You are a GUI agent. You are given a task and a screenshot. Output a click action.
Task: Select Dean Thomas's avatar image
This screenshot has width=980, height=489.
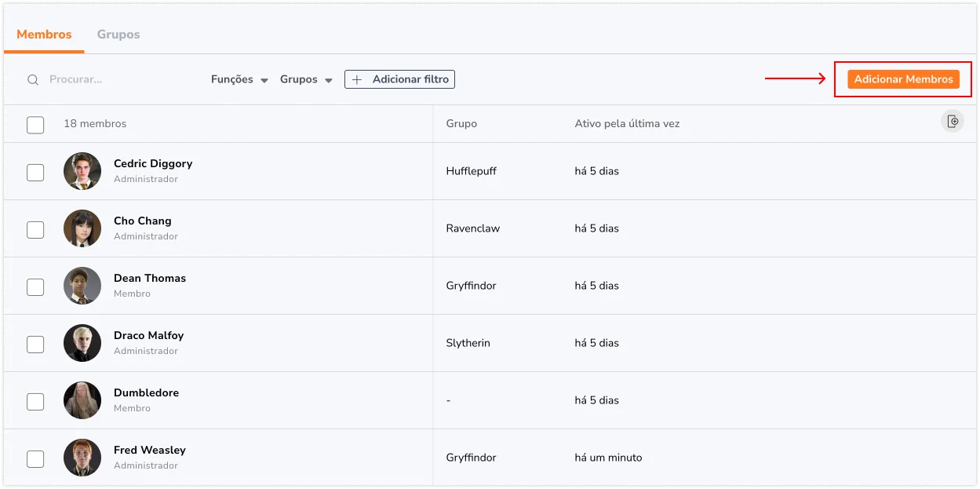click(x=82, y=286)
